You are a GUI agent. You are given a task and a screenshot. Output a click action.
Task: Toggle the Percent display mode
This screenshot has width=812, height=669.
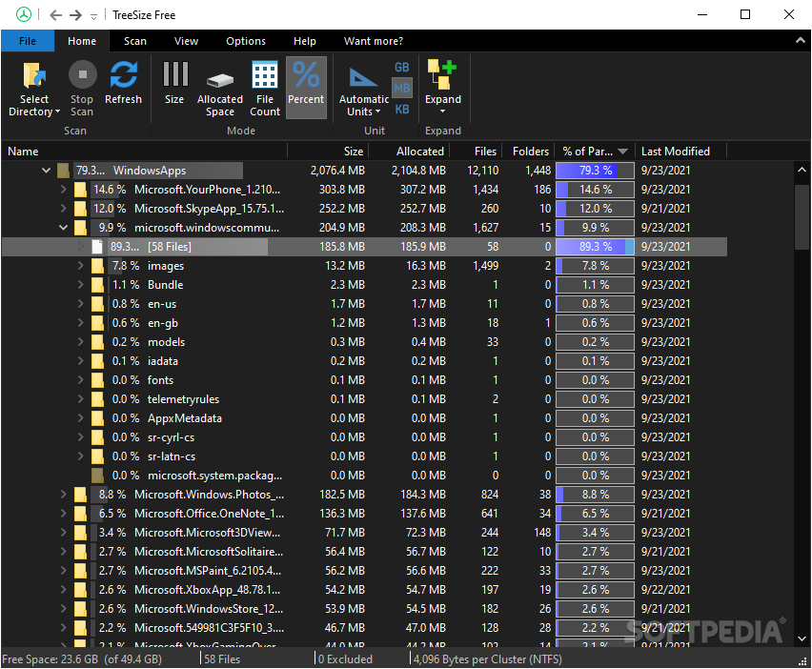(x=306, y=87)
